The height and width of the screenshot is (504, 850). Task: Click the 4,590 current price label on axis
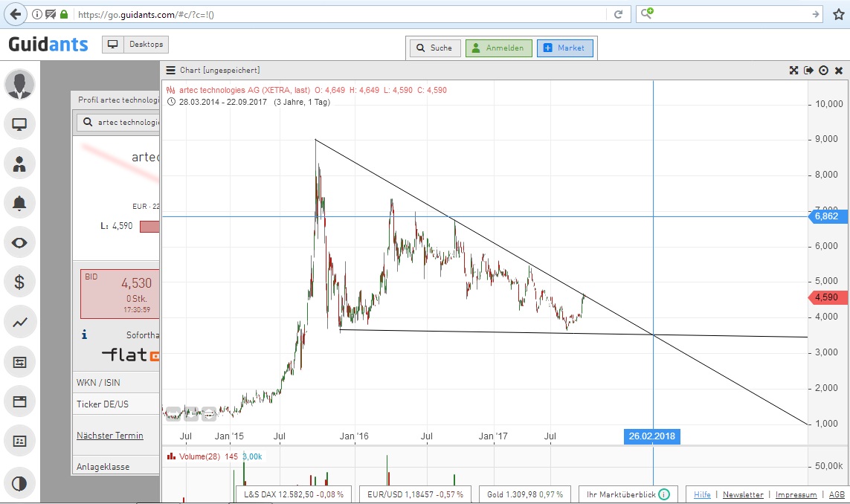coord(826,297)
